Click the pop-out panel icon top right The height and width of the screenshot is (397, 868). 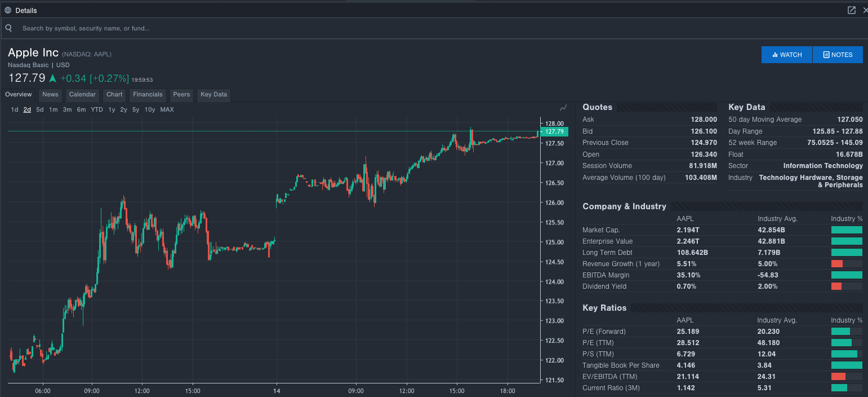click(852, 10)
